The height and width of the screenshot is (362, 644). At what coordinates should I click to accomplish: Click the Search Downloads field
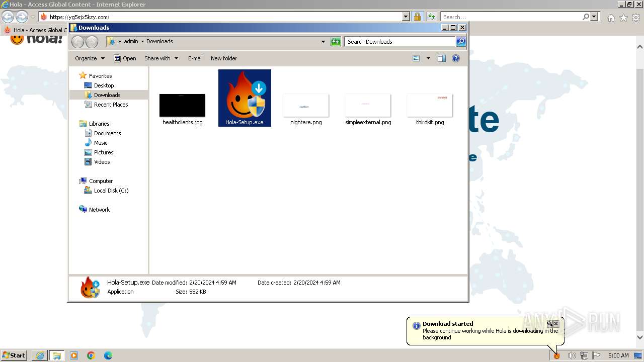400,42
